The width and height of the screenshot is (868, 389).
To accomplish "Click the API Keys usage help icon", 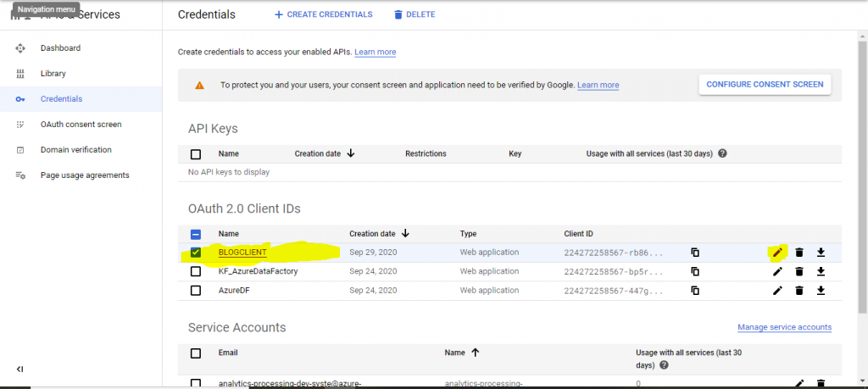I will click(x=722, y=154).
